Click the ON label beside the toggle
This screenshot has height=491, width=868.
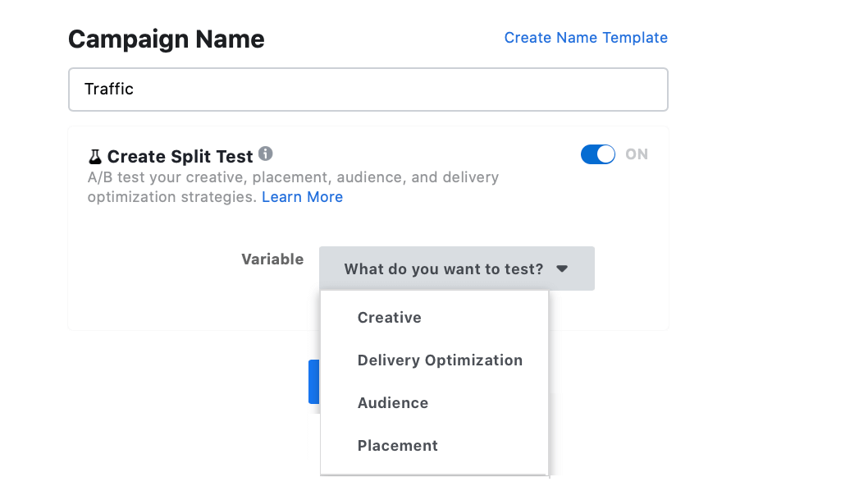637,154
